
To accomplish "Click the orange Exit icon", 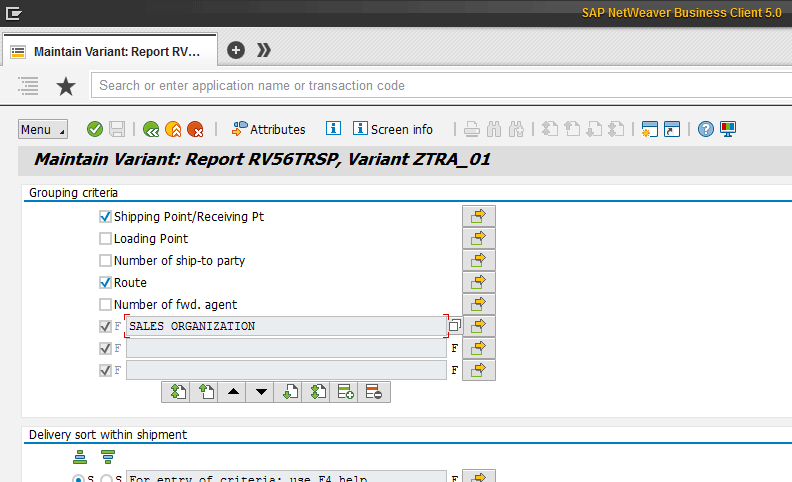I will coord(173,129).
